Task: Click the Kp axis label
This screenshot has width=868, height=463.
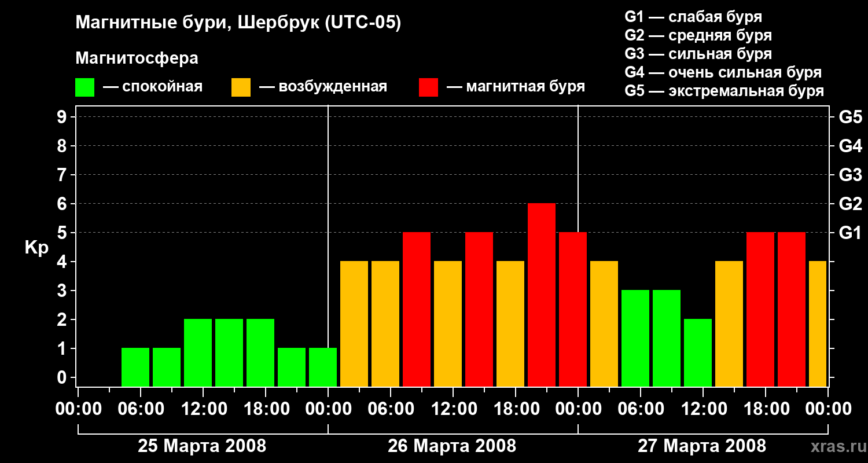Action: (36, 248)
